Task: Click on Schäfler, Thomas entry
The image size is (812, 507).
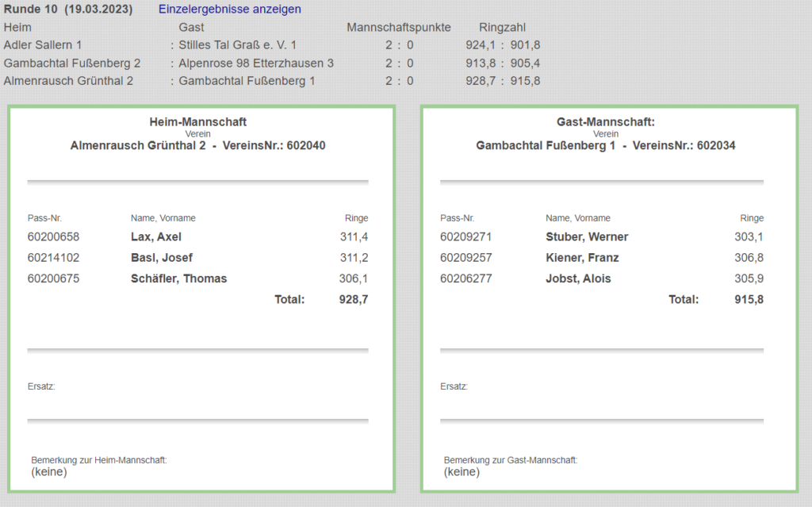Action: click(178, 278)
